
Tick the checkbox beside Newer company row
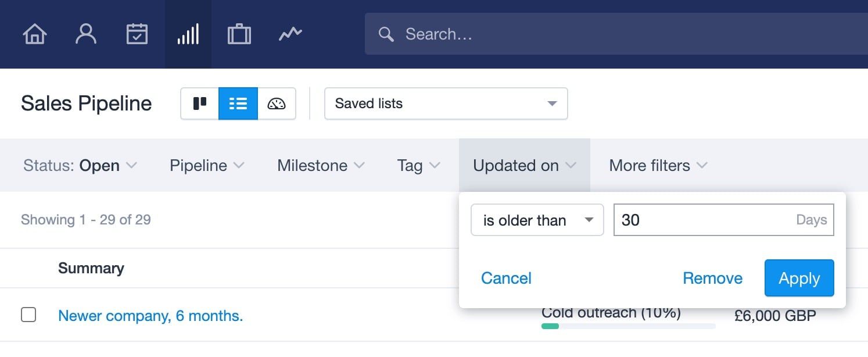[28, 315]
